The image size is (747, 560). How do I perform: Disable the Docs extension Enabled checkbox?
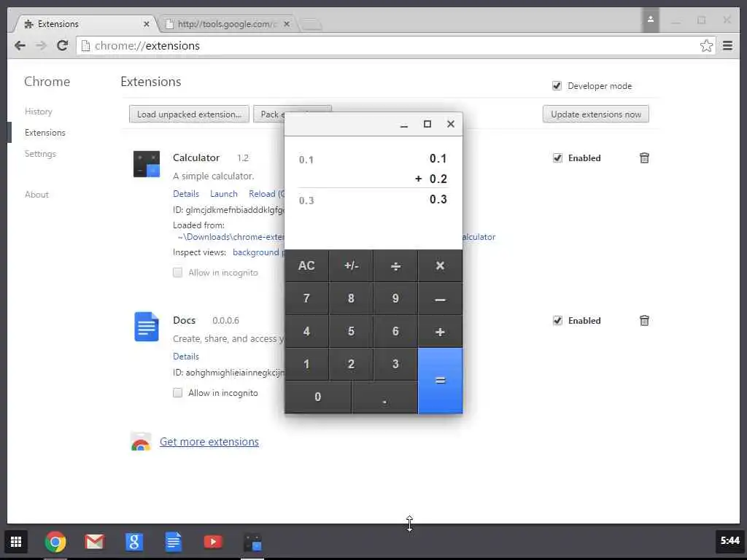coord(557,321)
